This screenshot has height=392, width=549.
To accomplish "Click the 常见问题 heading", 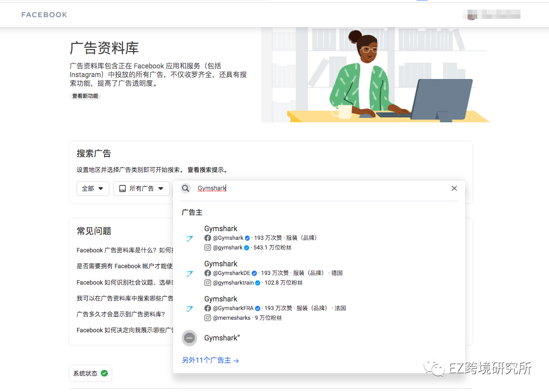I will (94, 231).
